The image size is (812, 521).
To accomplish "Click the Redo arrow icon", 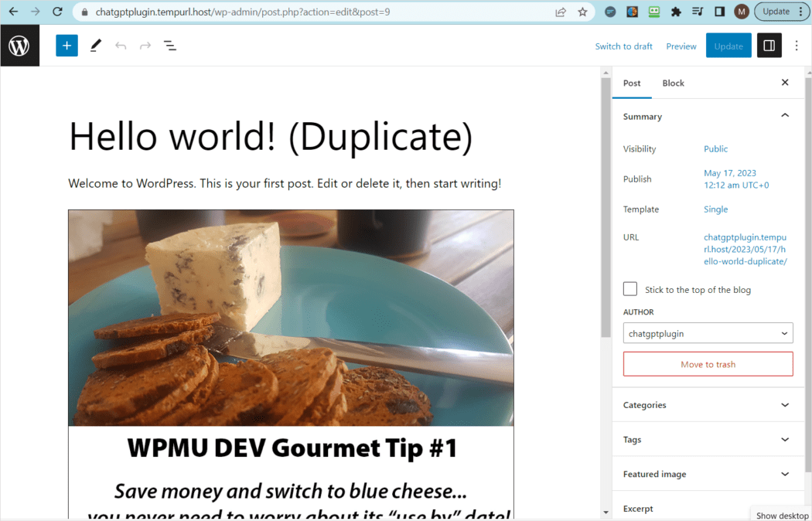I will click(145, 46).
